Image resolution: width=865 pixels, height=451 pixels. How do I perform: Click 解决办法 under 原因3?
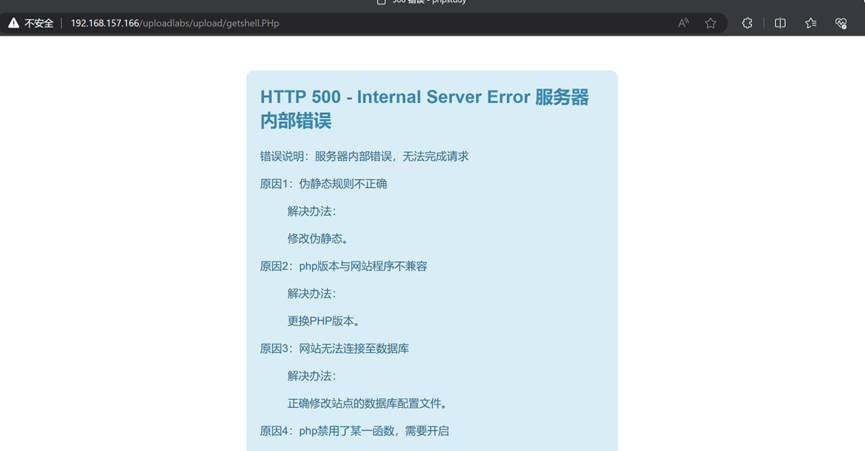pos(312,376)
